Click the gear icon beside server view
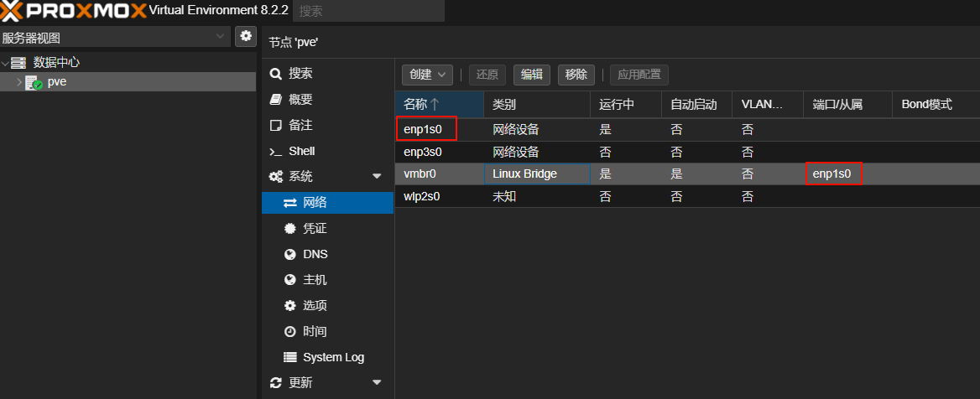 click(245, 36)
